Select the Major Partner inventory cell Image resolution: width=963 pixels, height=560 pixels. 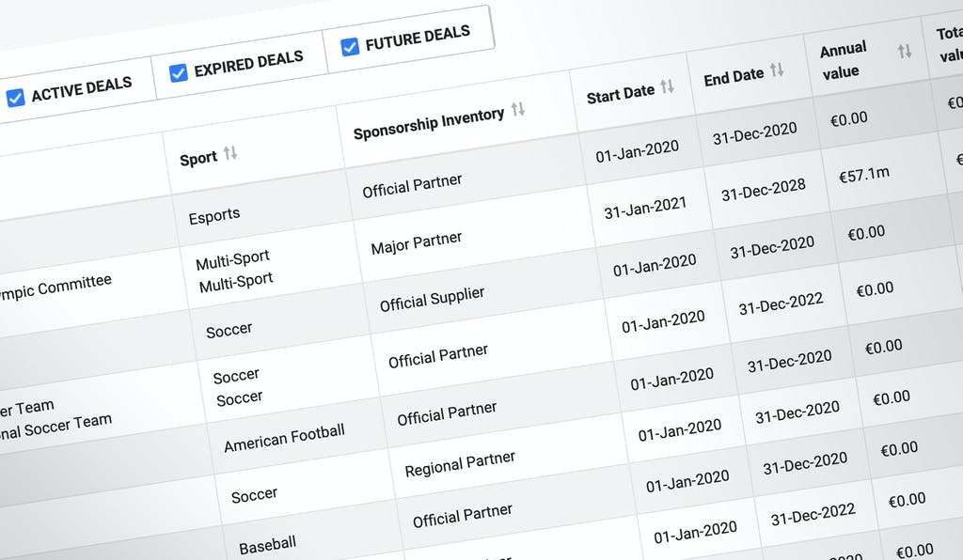pos(417,243)
